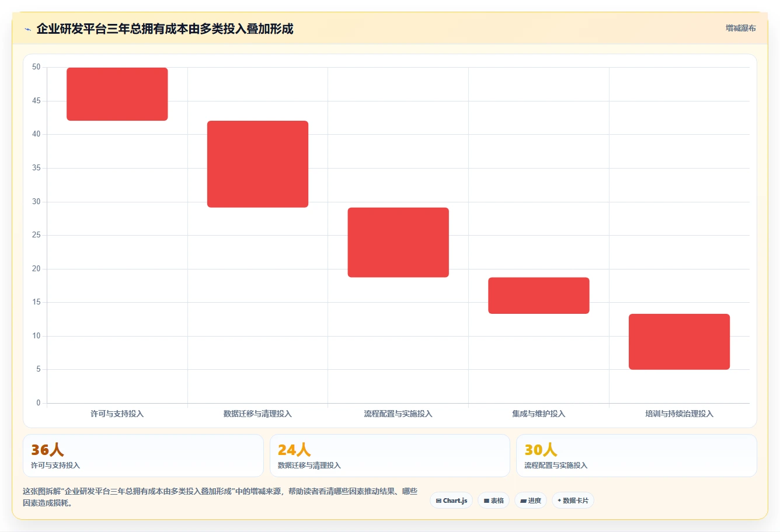The height and width of the screenshot is (532, 780).
Task: Click the 增减瀑布 label in header
Action: pos(740,28)
